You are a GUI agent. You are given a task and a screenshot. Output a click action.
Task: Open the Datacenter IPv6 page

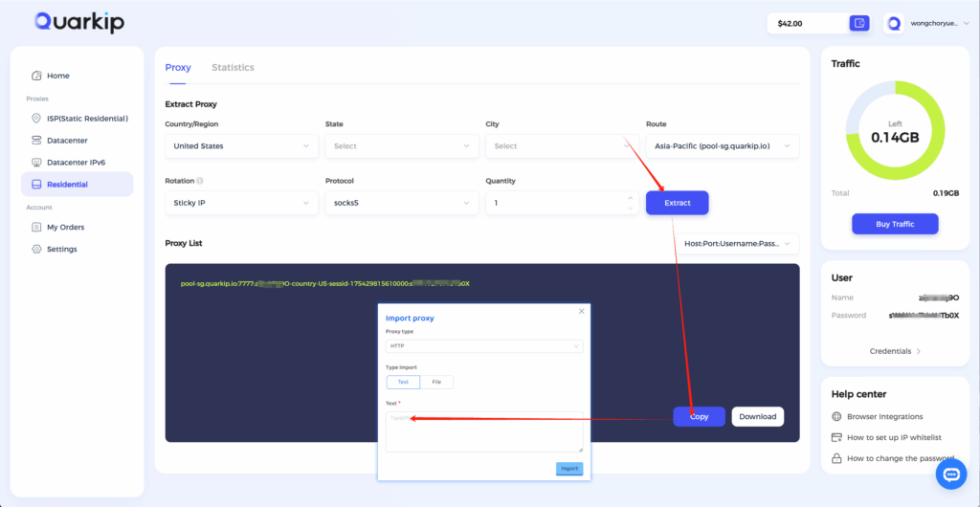[x=77, y=163]
